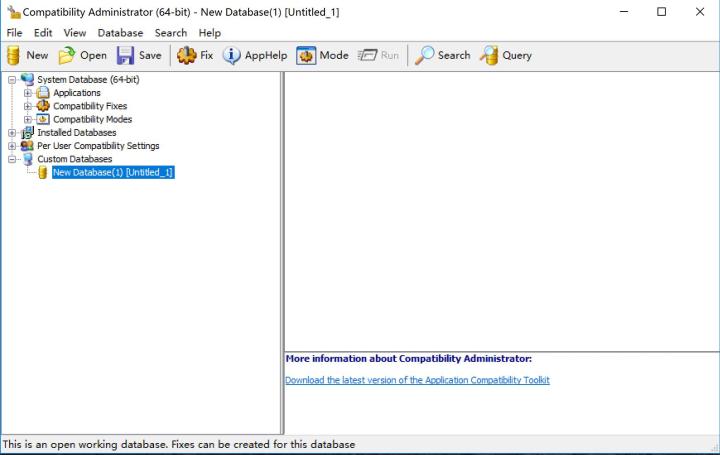Expand the Applications tree node
The width and height of the screenshot is (720, 455).
pyautogui.click(x=28, y=93)
